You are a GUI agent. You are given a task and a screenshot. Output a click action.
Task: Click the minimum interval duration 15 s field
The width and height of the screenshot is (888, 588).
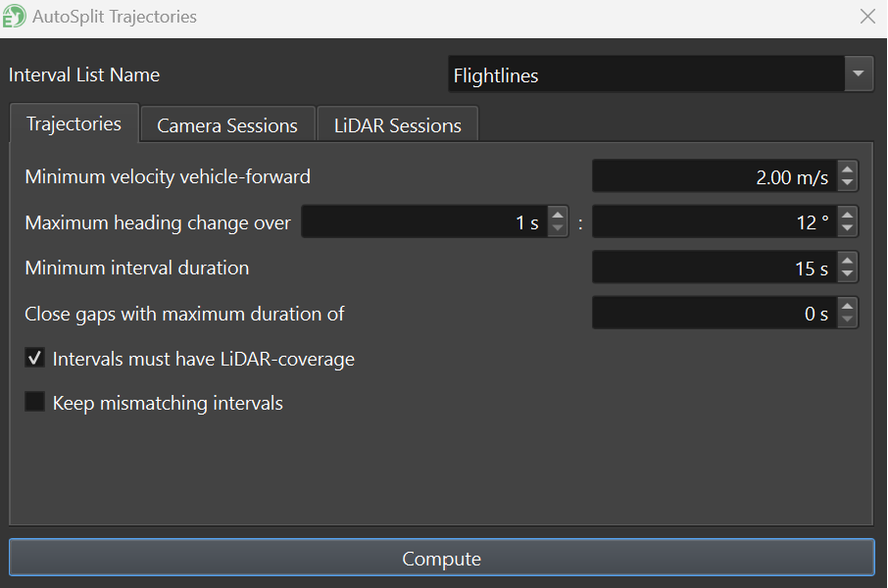[715, 268]
